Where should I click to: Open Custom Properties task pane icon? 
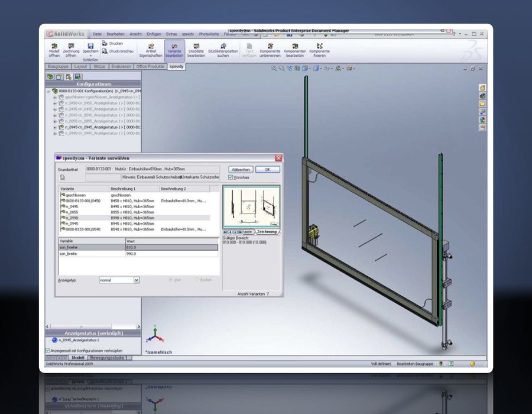(x=482, y=128)
